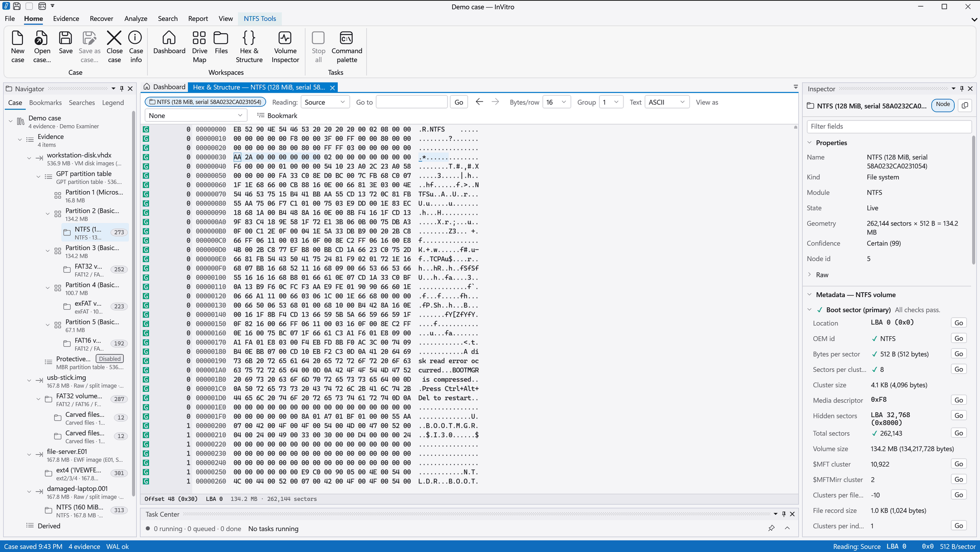Image resolution: width=980 pixels, height=552 pixels.
Task: Click Go button next to Go to field
Action: [459, 102]
